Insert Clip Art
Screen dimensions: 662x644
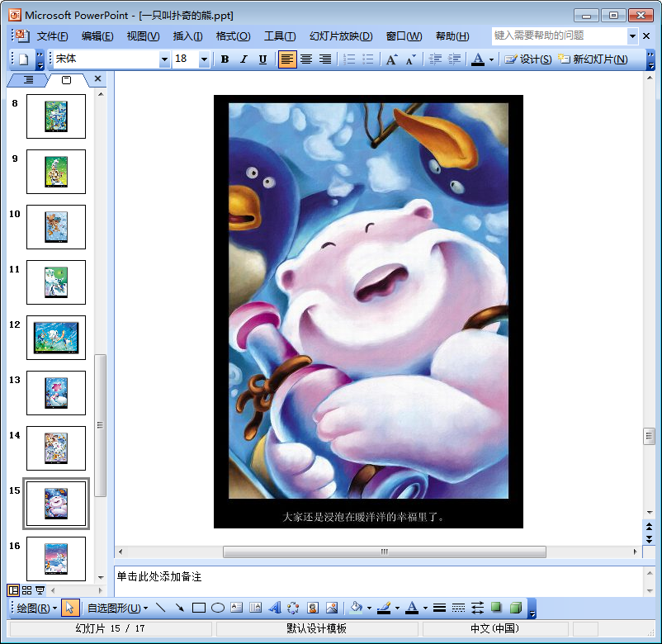click(312, 608)
